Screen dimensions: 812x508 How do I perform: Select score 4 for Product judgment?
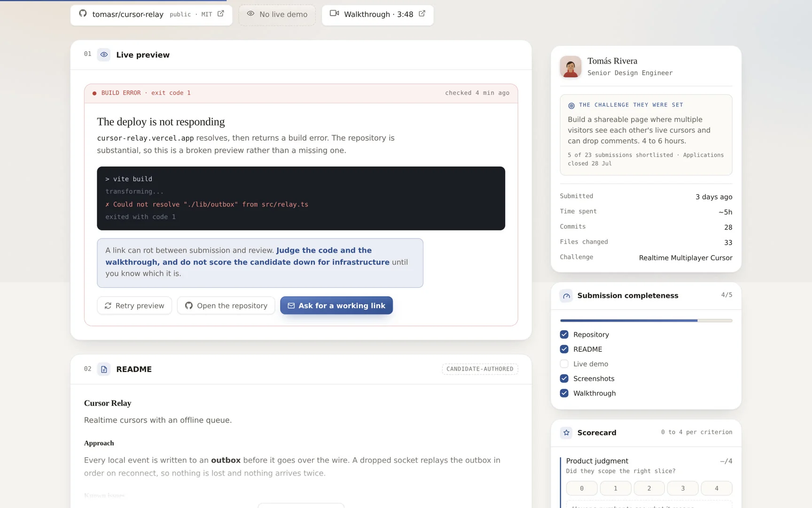(717, 488)
